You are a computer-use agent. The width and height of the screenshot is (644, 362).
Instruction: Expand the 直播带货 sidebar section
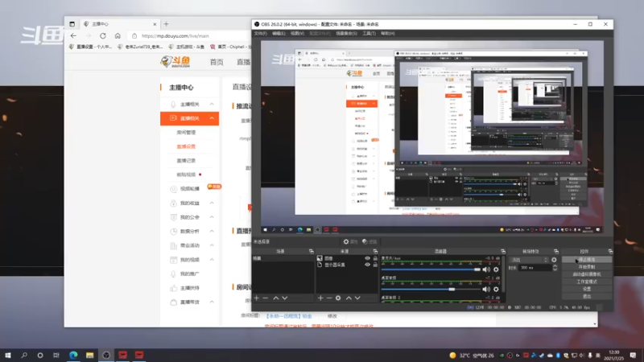pos(212,302)
